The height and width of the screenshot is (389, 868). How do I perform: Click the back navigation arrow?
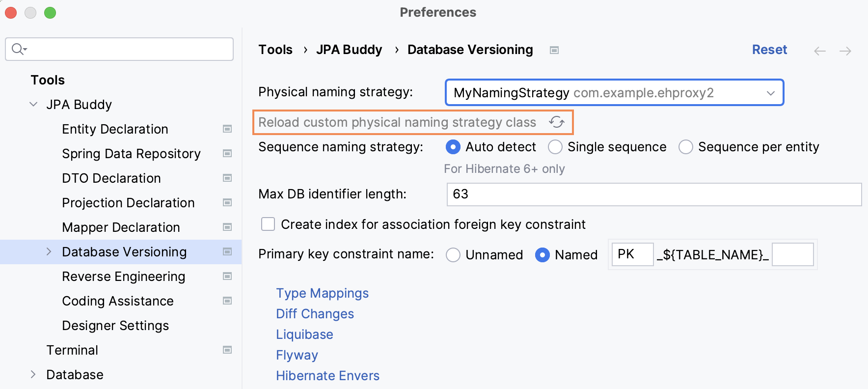pyautogui.click(x=819, y=51)
